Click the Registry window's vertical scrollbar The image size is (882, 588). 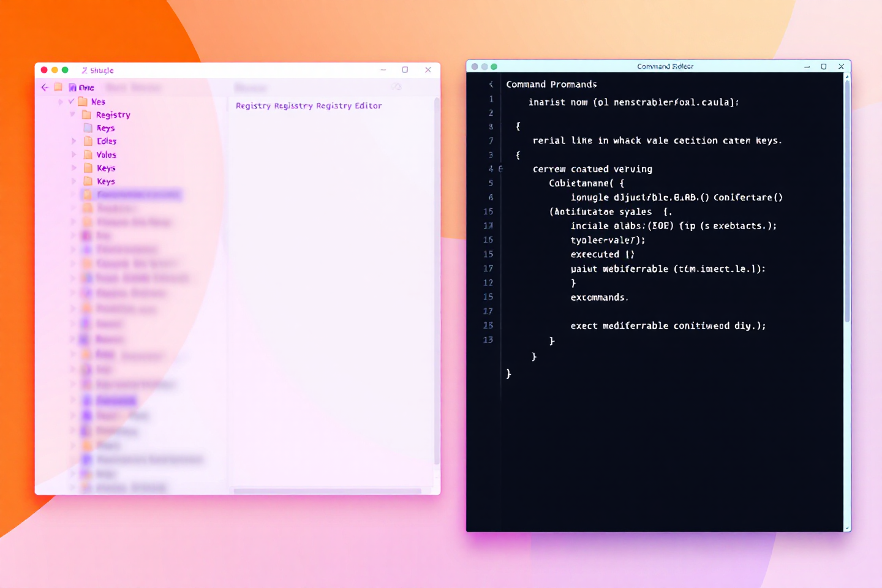pyautogui.click(x=437, y=282)
